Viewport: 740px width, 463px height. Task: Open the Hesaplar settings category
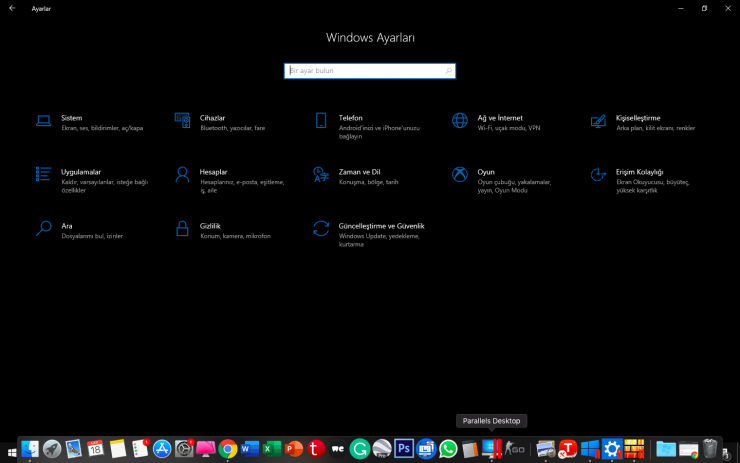point(230,180)
